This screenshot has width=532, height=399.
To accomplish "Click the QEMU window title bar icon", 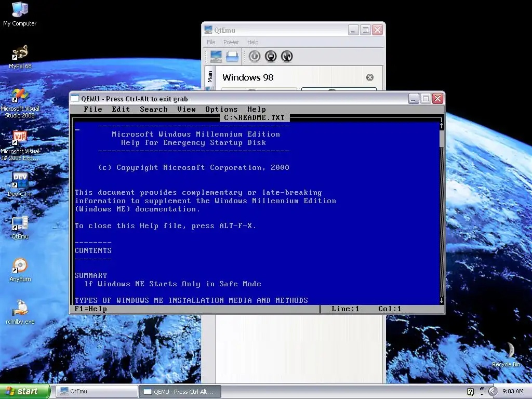I will pyautogui.click(x=75, y=98).
